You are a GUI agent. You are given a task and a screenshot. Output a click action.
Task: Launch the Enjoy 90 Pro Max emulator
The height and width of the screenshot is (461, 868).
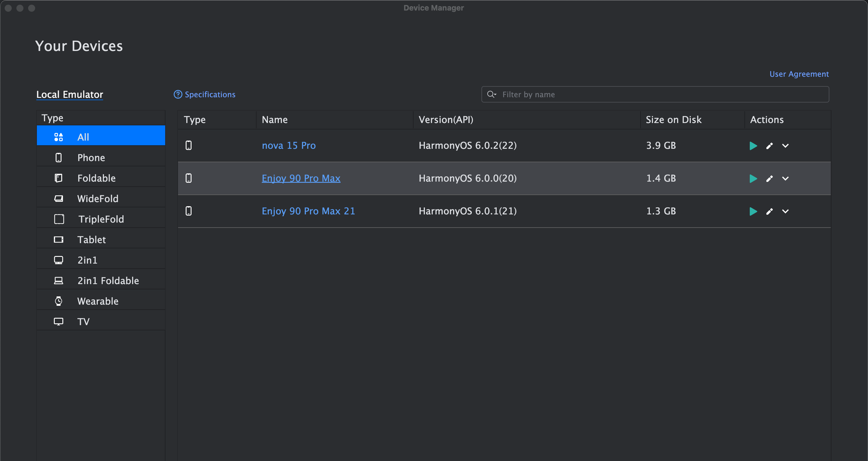[753, 178]
